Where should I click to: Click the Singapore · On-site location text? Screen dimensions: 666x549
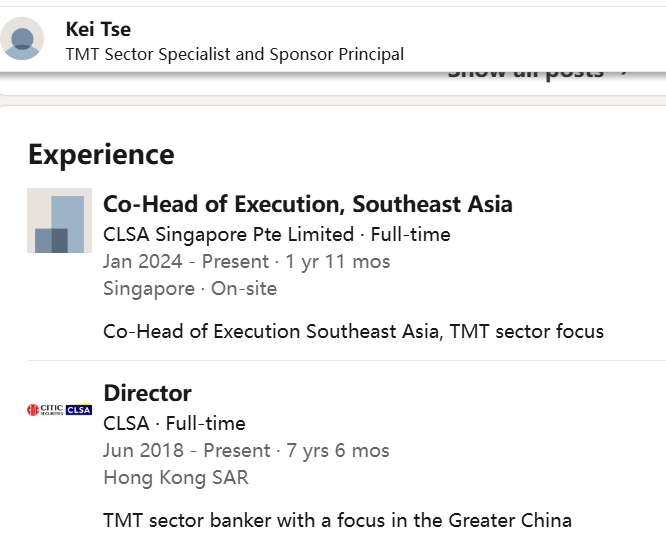pos(190,289)
